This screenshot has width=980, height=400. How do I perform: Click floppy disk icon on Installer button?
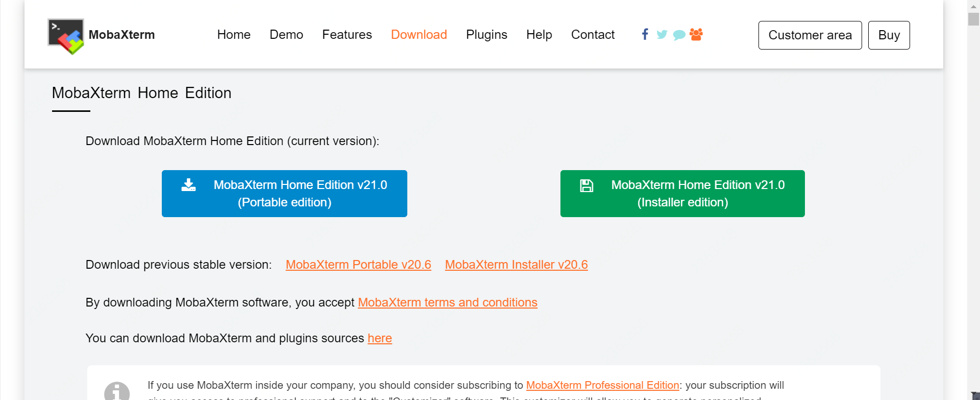tap(586, 185)
